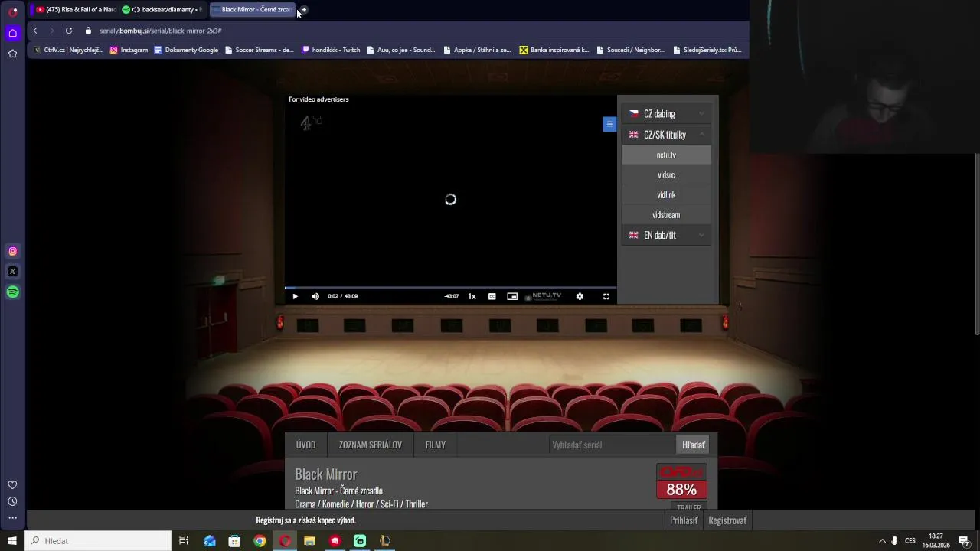Collapse the CZ/SK titulky section
Screen dimensions: 980x551
[666, 134]
